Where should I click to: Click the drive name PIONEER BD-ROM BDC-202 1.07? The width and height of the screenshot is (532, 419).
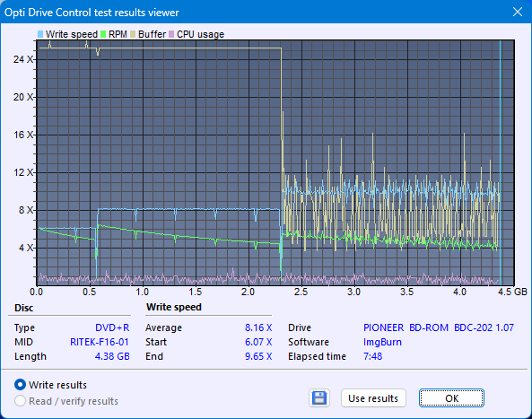[x=439, y=327]
